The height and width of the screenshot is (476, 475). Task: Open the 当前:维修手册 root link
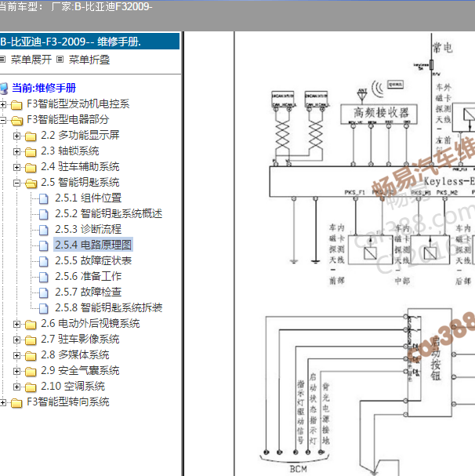pyautogui.click(x=44, y=88)
